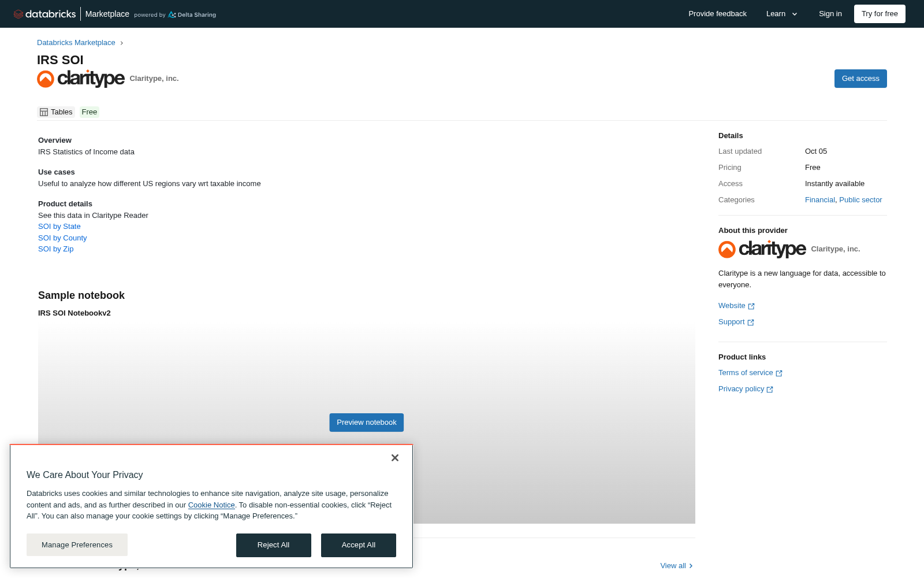The width and height of the screenshot is (924, 578).
Task: Click the 'Oct 05' last updated value
Action: pos(816,151)
